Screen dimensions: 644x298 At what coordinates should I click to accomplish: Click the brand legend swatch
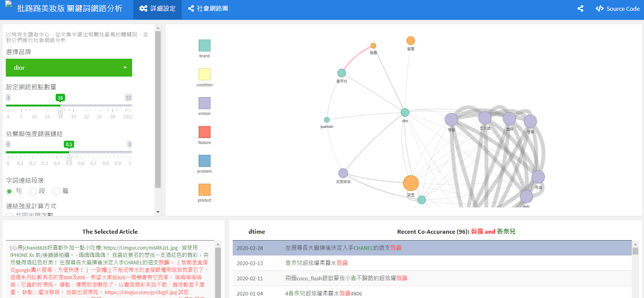coord(204,46)
